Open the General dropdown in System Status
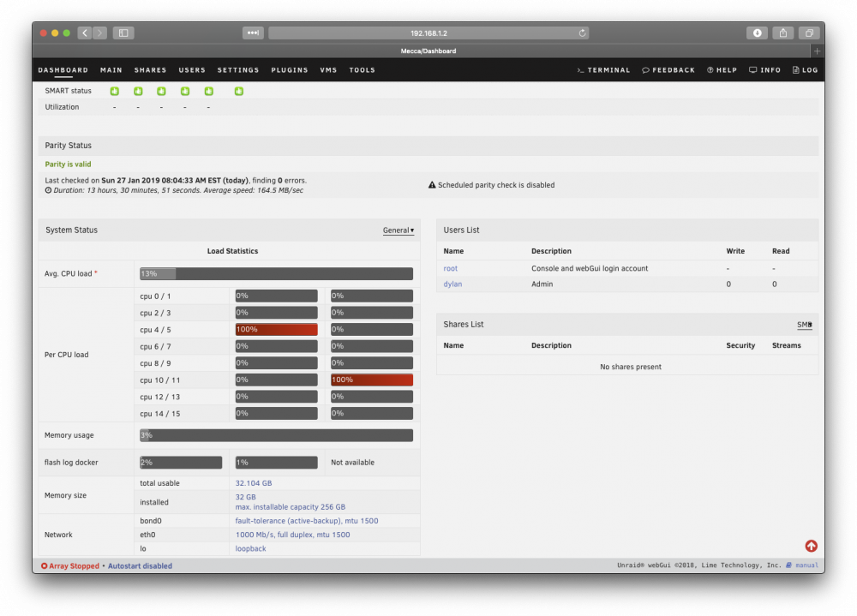 point(399,230)
